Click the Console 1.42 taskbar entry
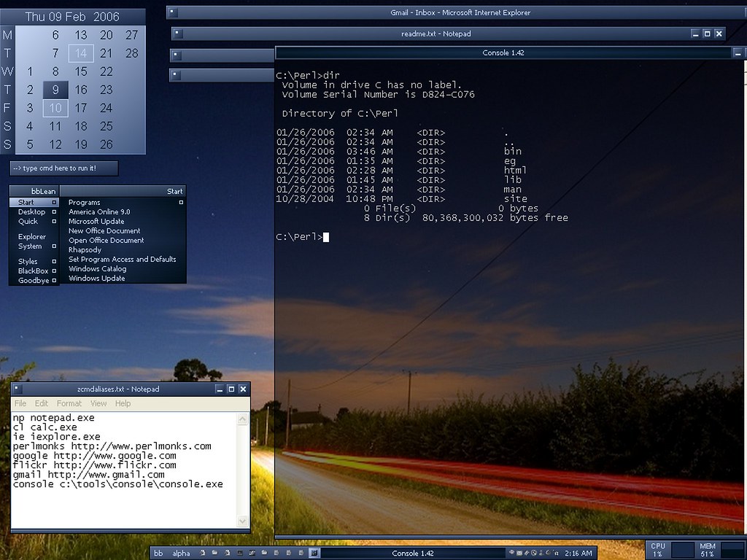 coord(413,553)
